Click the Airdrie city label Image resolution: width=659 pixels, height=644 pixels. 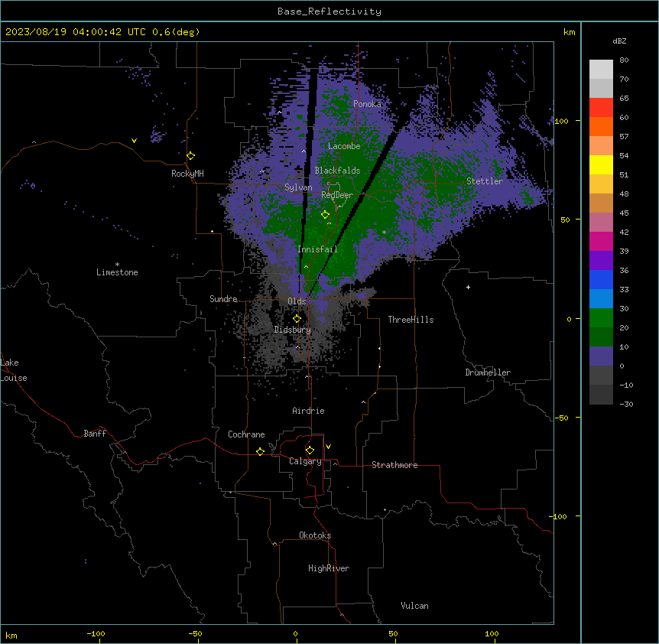click(x=308, y=411)
